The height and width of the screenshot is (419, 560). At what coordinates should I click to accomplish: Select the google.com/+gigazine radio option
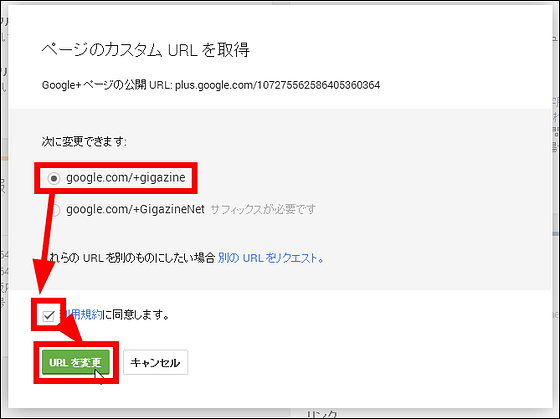[x=54, y=178]
